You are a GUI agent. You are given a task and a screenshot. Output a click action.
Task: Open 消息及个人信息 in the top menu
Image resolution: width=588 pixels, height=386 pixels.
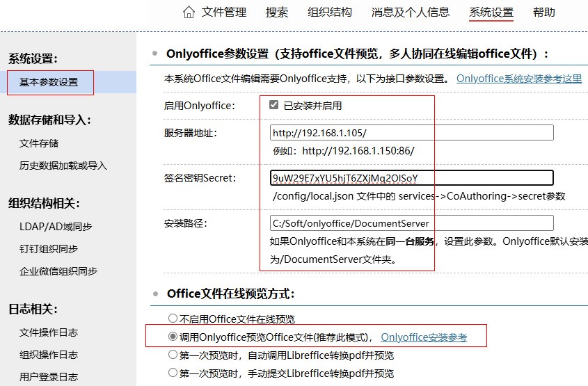coord(411,13)
